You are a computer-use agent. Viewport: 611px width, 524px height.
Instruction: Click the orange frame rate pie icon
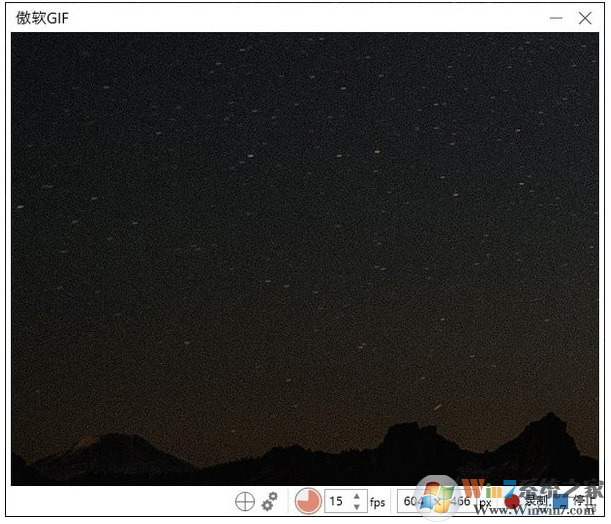click(308, 501)
